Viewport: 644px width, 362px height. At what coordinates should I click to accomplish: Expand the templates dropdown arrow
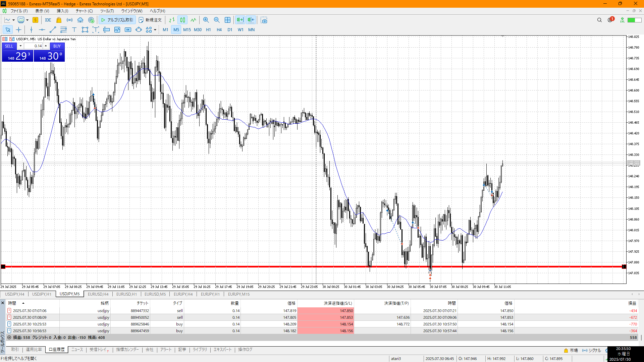tap(27, 20)
